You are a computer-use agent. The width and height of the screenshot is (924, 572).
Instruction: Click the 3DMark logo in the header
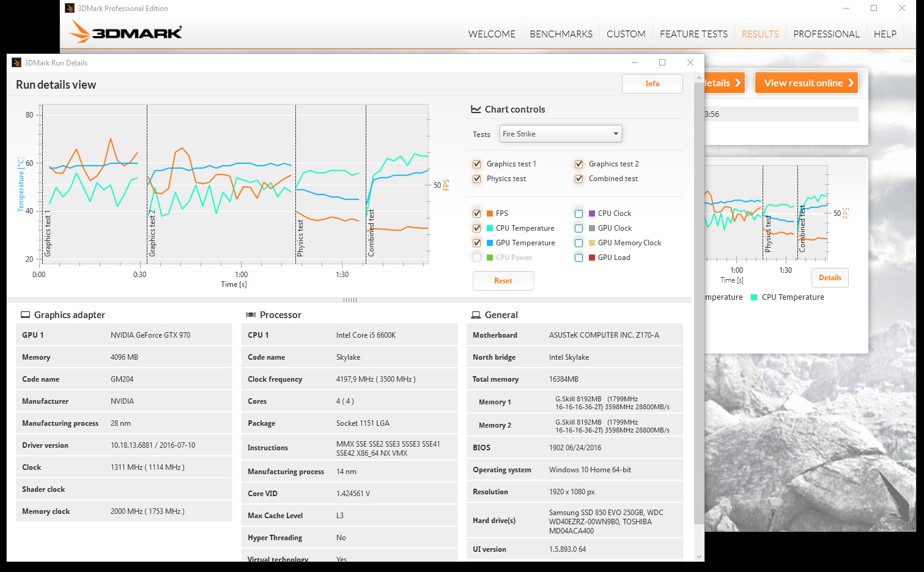[126, 32]
